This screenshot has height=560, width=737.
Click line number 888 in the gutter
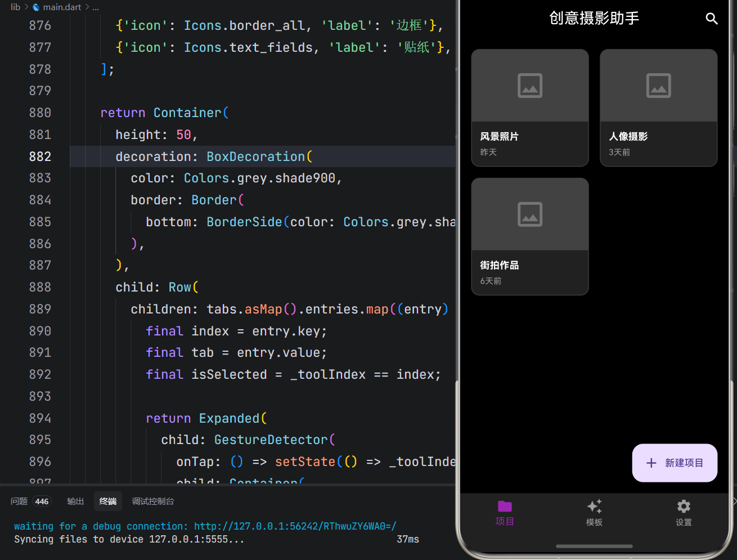40,287
